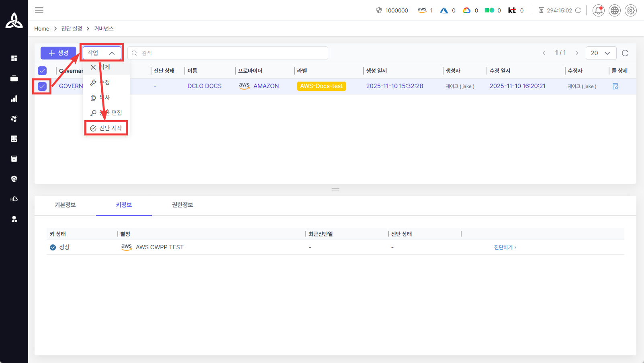Open the language globe icon
This screenshot has height=363, width=644.
(614, 10)
